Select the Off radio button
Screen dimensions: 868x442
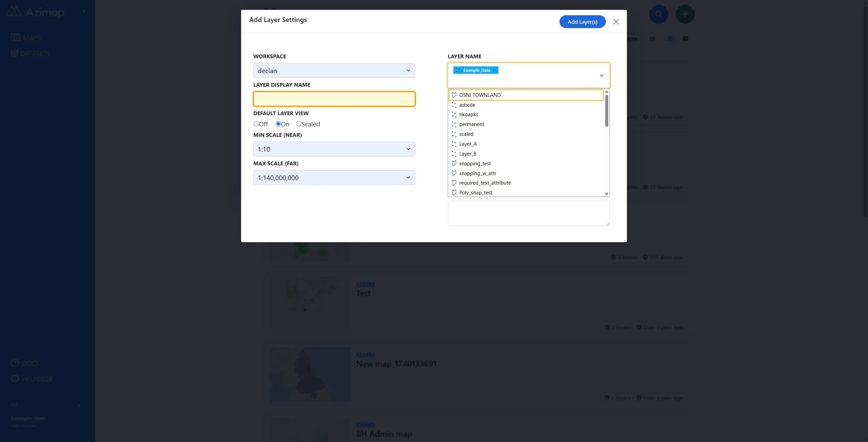pos(256,124)
